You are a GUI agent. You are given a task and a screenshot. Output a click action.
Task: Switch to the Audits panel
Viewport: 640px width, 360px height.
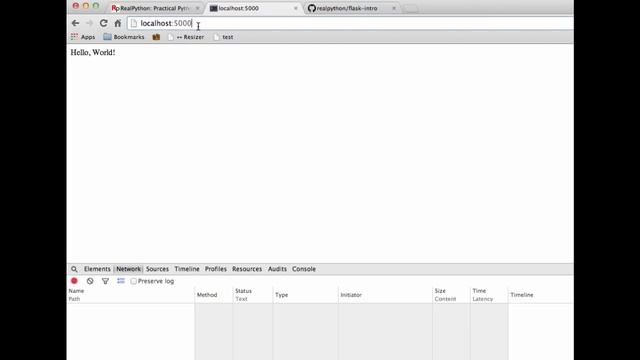277,269
